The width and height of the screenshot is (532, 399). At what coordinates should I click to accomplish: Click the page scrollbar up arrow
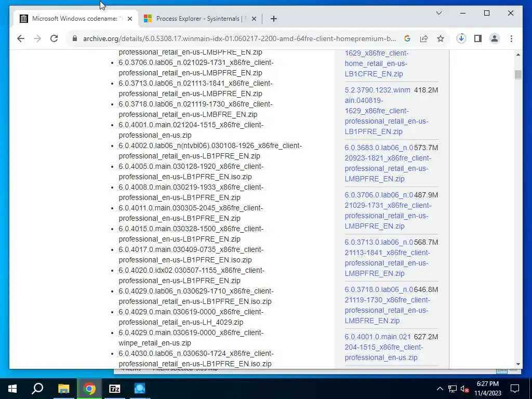(518, 55)
